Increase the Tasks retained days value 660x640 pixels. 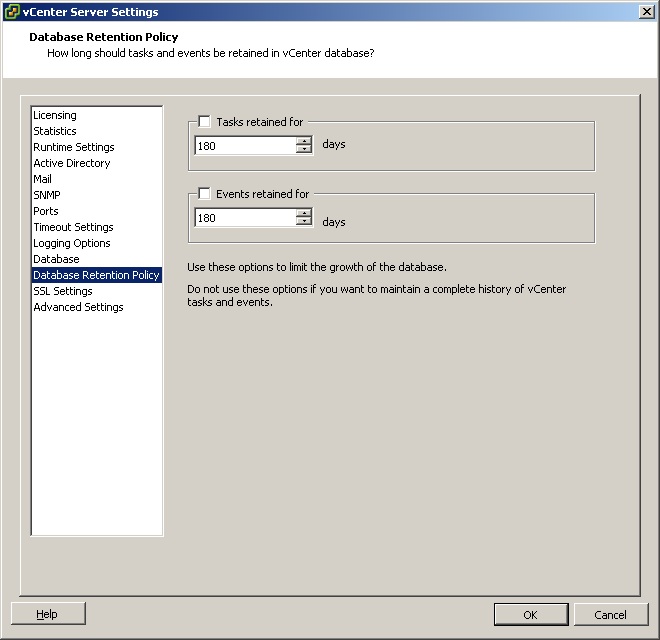[304, 141]
